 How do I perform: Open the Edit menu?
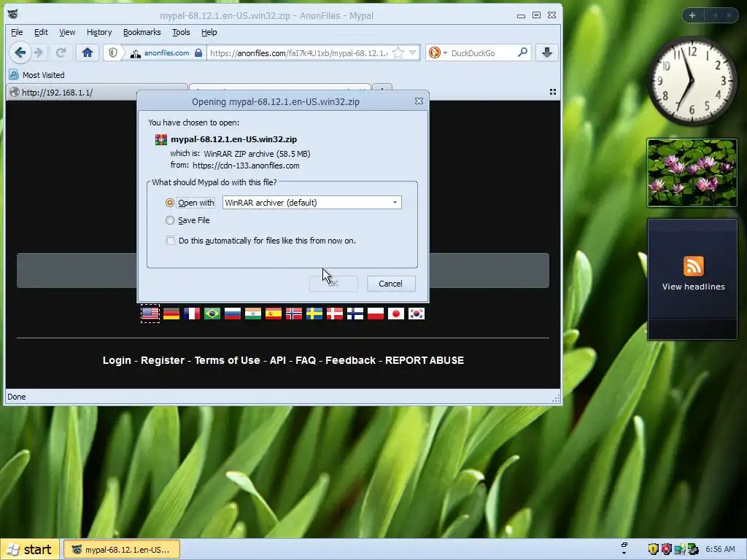coord(41,32)
